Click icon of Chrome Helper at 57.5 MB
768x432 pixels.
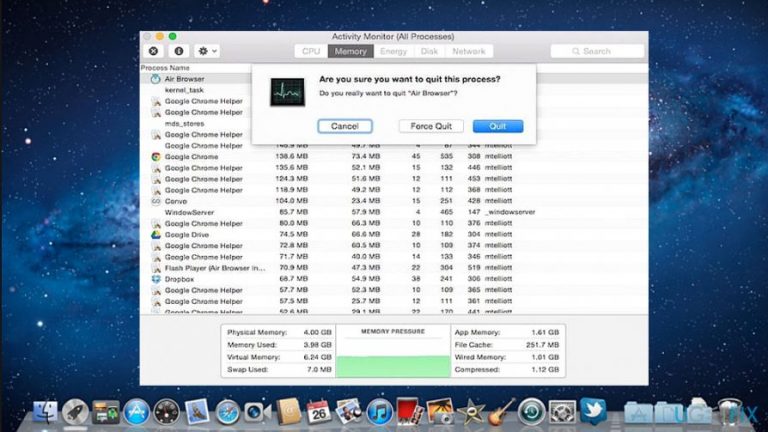[x=155, y=301]
